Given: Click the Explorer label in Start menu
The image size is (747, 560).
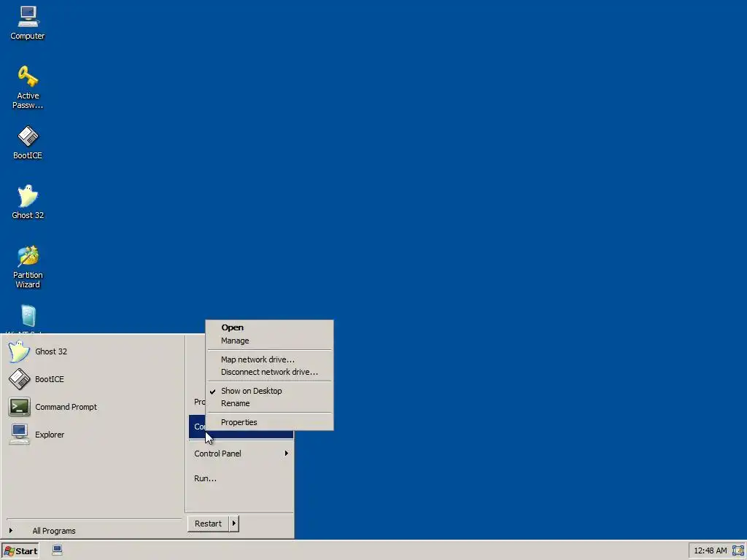Looking at the screenshot, I should pos(50,435).
